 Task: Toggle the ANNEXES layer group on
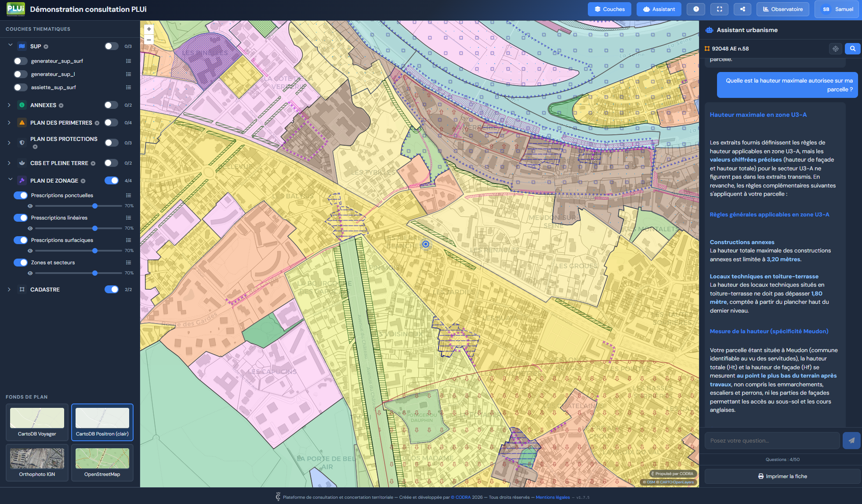pos(111,105)
